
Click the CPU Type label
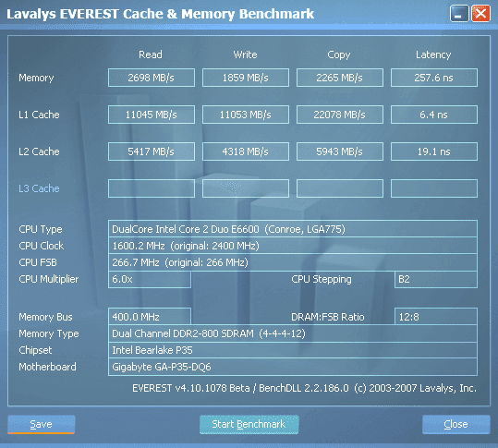click(x=41, y=229)
